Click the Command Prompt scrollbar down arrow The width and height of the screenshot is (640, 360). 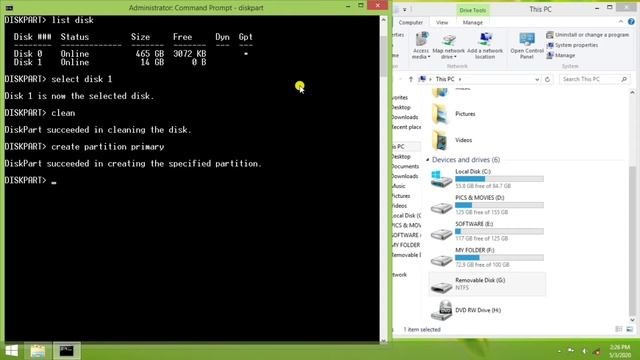[383, 340]
